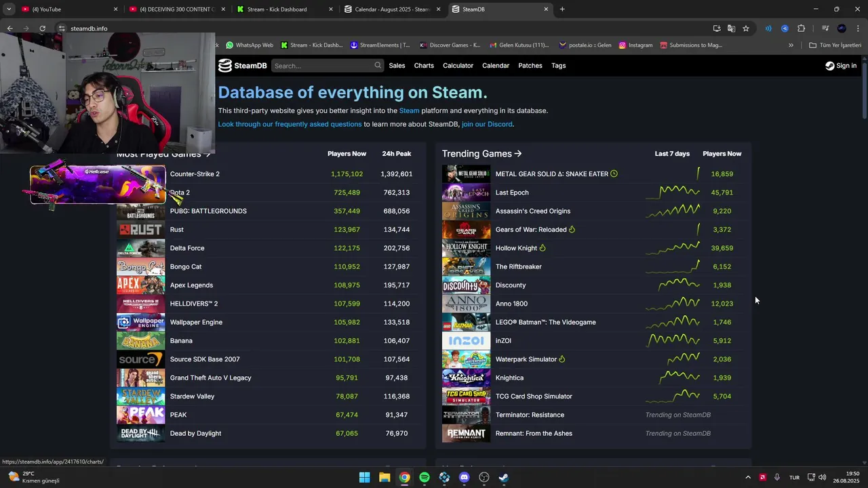Click the Trending Games heading link

[481, 154]
